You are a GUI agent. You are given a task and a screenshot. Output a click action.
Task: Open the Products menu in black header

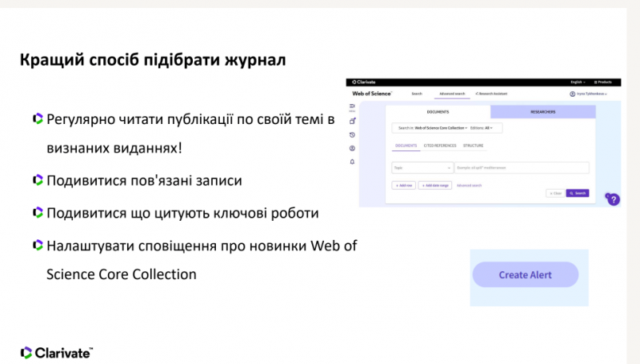(603, 82)
